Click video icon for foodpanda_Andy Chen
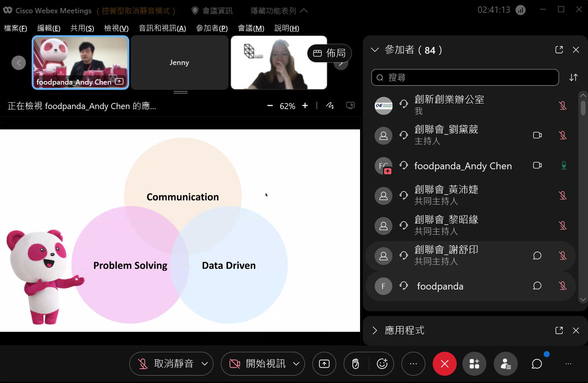Screen dimensions: 588x383 point(537,165)
